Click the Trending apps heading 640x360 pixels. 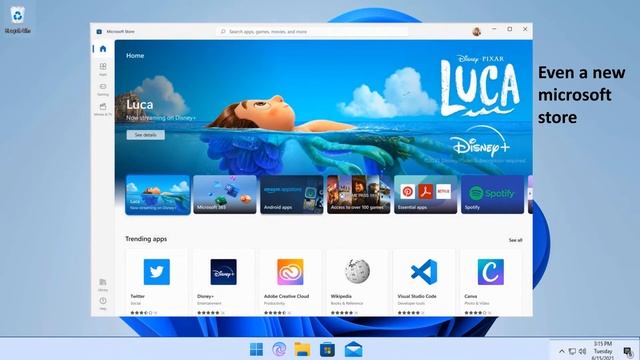point(146,239)
